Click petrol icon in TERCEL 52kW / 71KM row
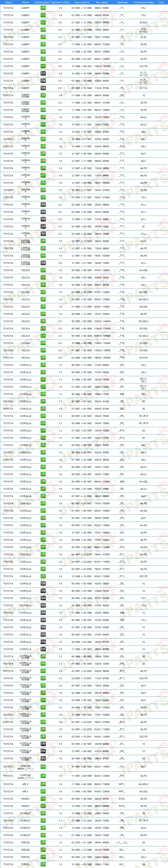Image resolution: width=168 pixels, height=868 pixels. (x=43, y=864)
